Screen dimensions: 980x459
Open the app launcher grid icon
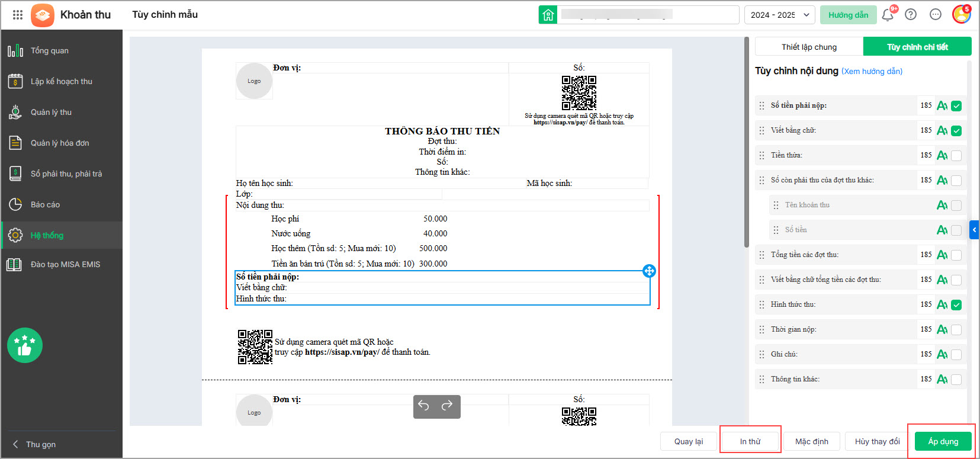[18, 15]
